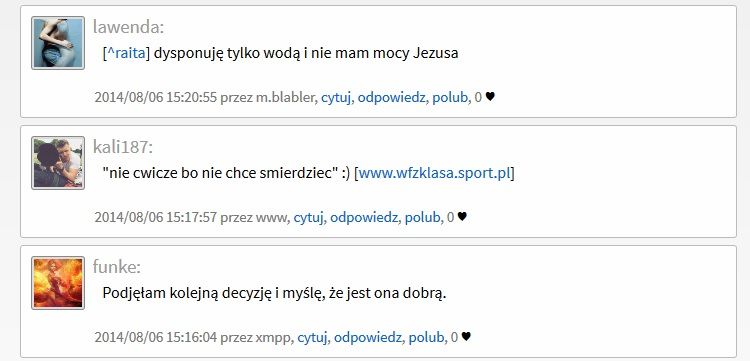750x361 pixels.
Task: Reply to funke's post via odpowiedz
Action: coord(368,338)
